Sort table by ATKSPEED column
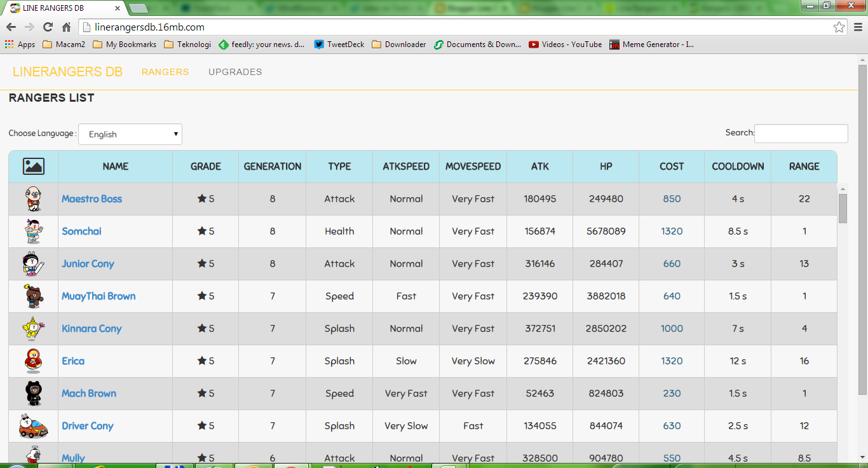The width and height of the screenshot is (868, 468). point(406,167)
